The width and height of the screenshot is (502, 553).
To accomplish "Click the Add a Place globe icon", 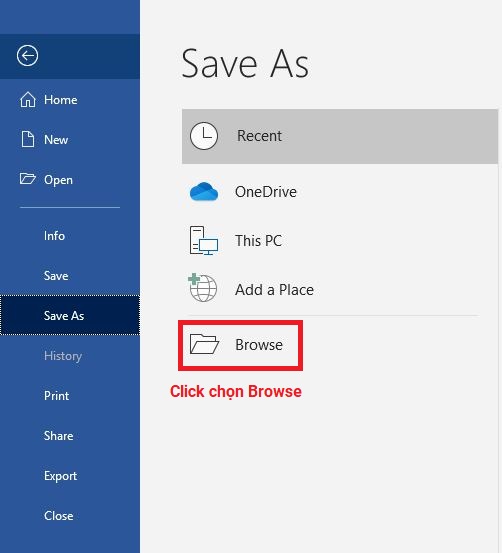I will click(202, 288).
